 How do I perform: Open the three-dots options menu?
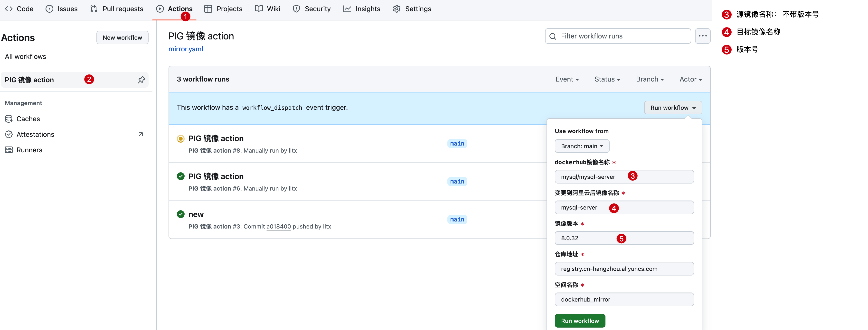pyautogui.click(x=703, y=36)
